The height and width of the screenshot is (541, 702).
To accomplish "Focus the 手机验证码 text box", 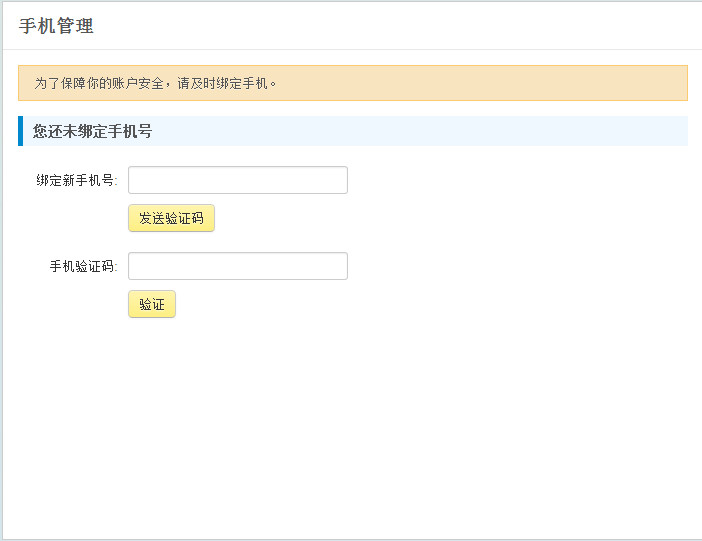I will [238, 266].
